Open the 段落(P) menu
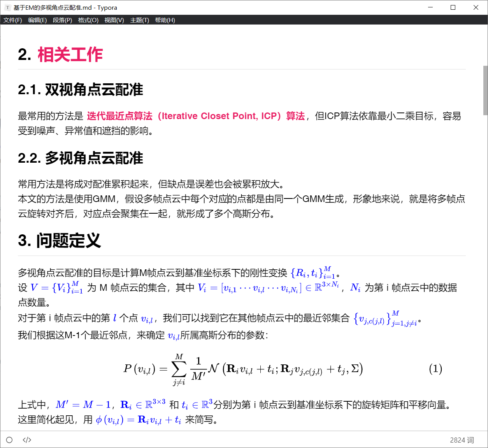 click(62, 20)
